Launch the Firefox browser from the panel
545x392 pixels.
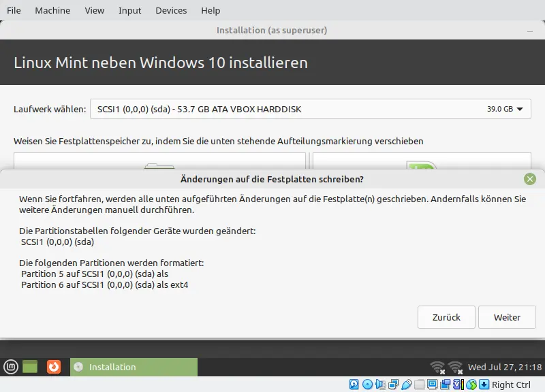(54, 367)
